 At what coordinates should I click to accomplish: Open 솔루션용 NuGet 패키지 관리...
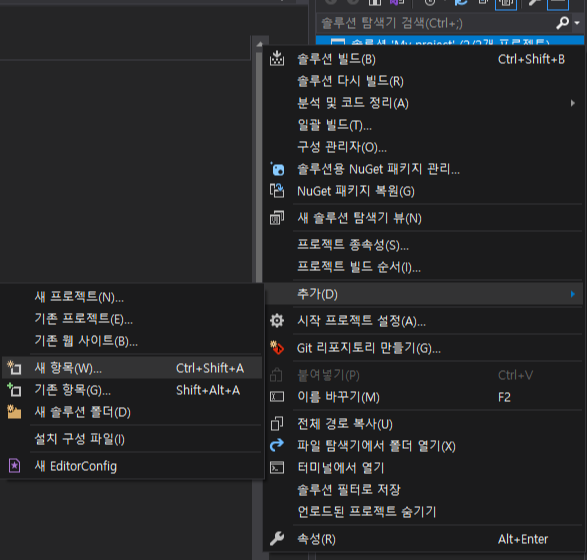[x=423, y=169]
